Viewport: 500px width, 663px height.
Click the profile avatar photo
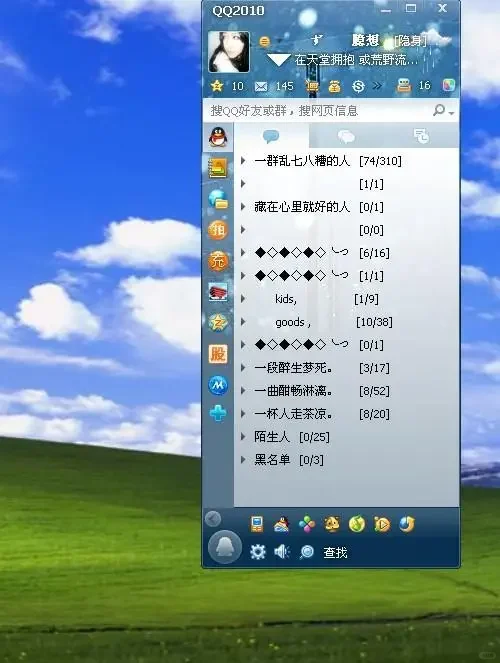229,52
